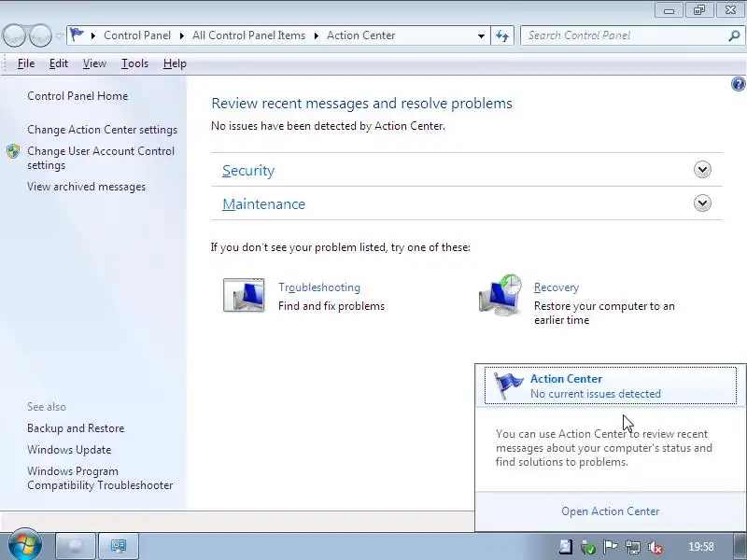Viewport: 747px width, 560px height.
Task: Click the Recovery computer clock icon
Action: tap(500, 295)
